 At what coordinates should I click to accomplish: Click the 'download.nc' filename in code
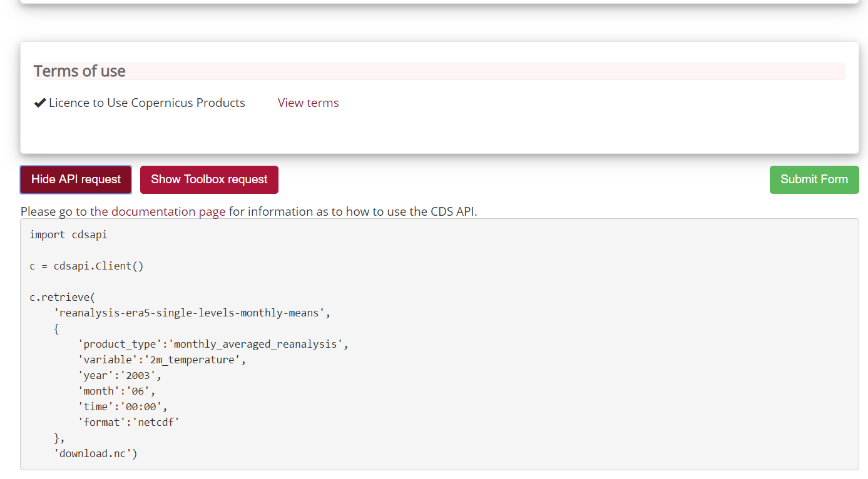coord(95,454)
